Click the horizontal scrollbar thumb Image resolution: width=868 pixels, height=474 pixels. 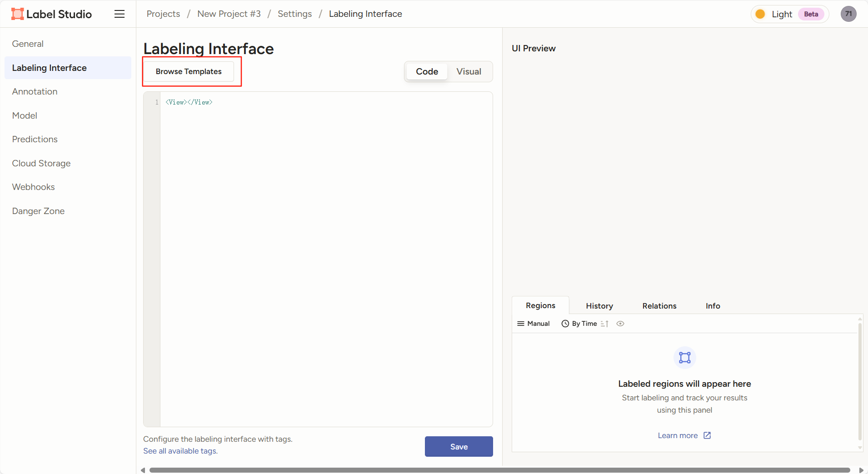pyautogui.click(x=499, y=470)
